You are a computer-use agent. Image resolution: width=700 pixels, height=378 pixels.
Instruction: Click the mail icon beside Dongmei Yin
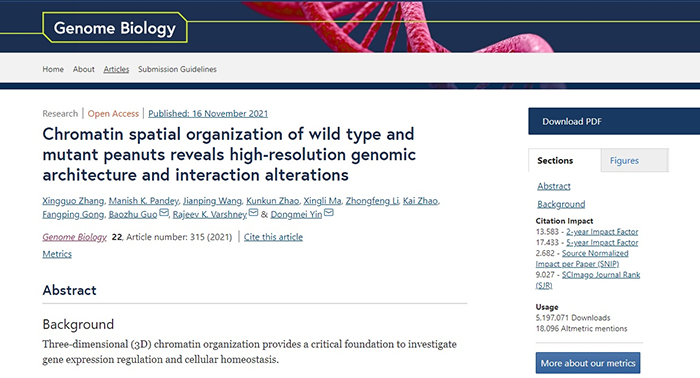pos(329,212)
